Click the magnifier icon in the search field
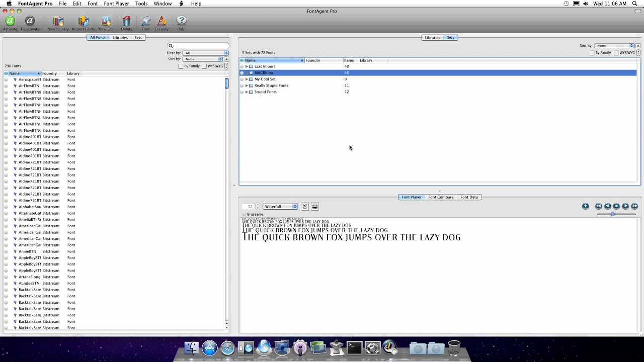The image size is (644, 362). coord(171,46)
